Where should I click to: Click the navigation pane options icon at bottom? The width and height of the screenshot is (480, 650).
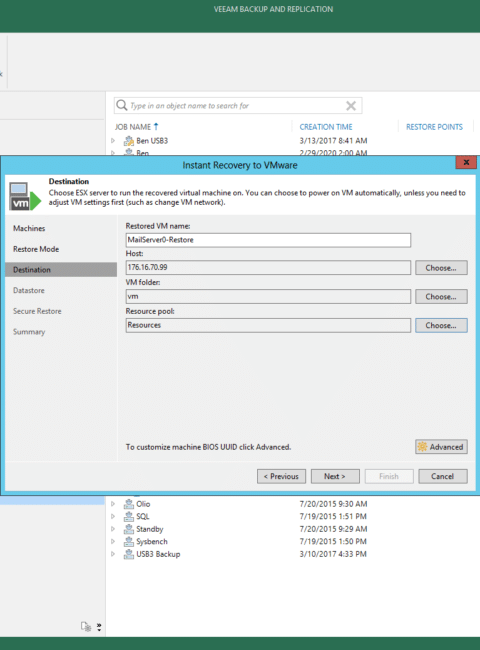(86, 626)
